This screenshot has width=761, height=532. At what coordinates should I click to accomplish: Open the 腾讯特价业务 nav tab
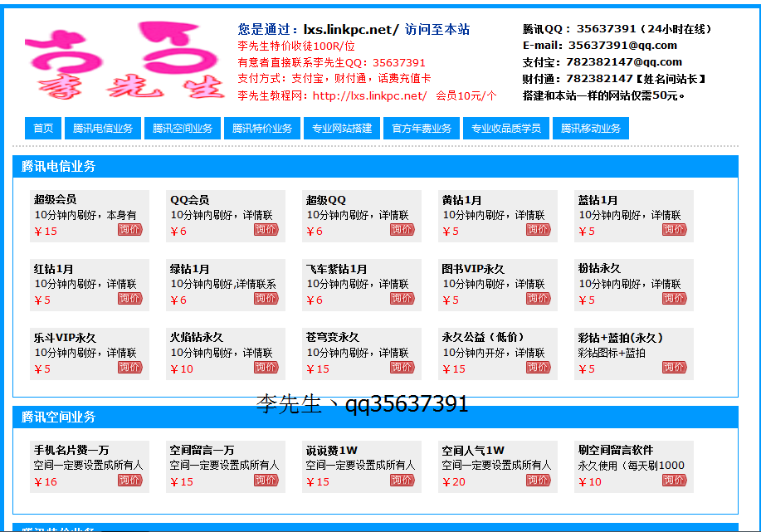(262, 128)
